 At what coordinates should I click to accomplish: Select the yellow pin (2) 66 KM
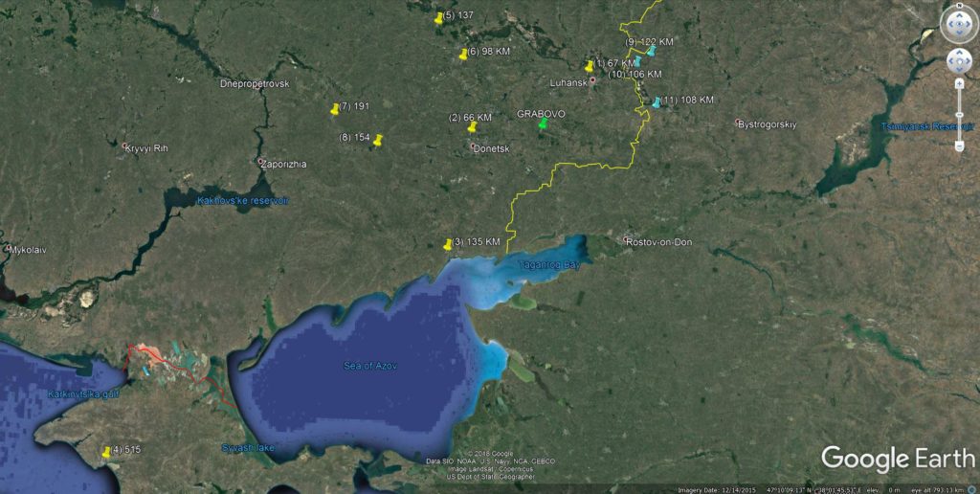471,125
